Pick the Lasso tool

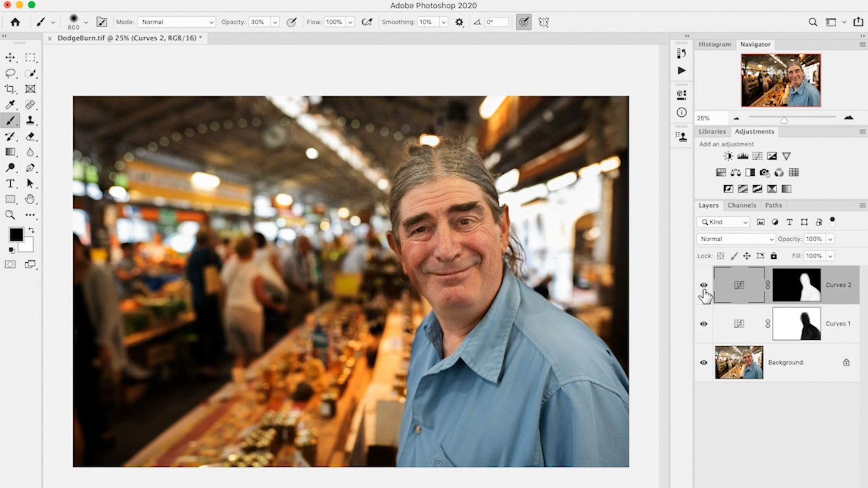tap(10, 73)
